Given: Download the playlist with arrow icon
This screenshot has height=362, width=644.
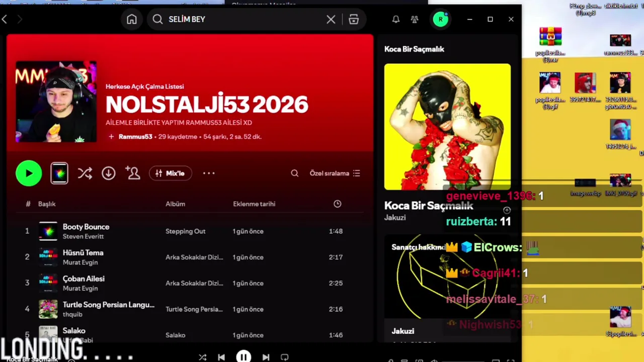Looking at the screenshot, I should (109, 173).
